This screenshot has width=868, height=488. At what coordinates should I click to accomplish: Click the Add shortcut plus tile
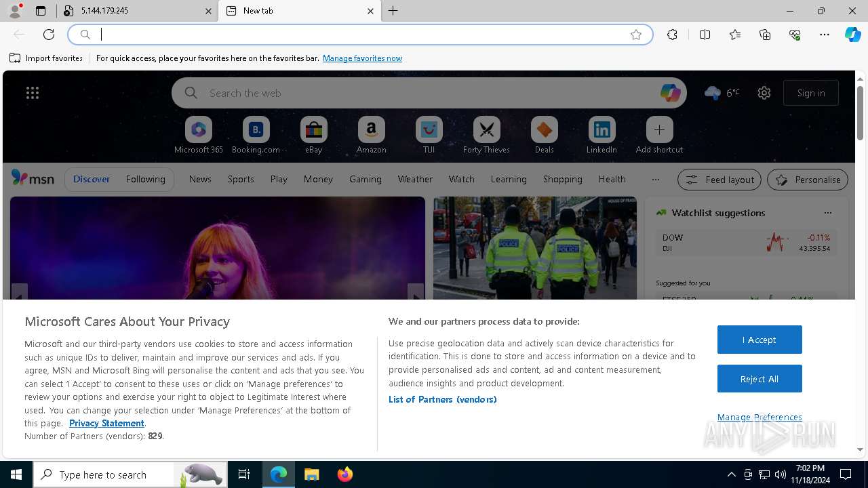[660, 136]
